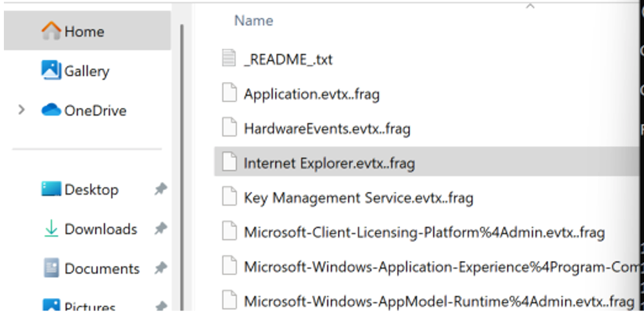
Task: Select Key Management Service.evtx..frag file
Action: [358, 197]
